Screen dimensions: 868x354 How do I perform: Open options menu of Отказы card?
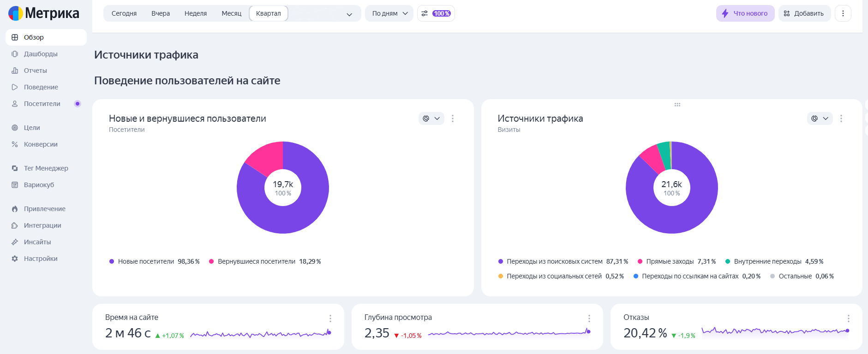click(848, 319)
